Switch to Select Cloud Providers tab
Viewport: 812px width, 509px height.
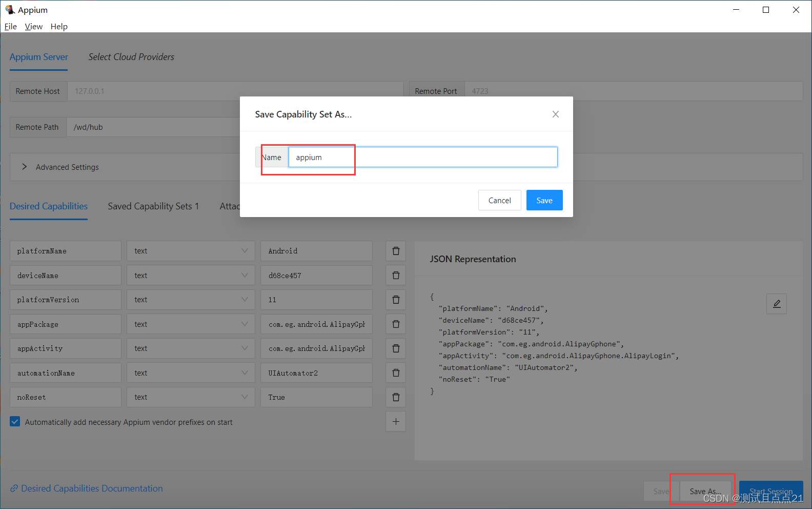point(131,57)
